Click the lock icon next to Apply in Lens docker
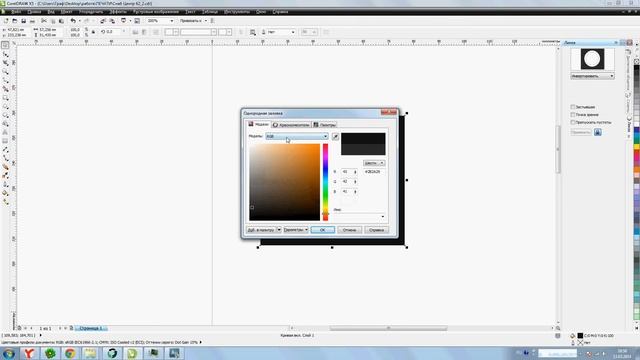640x360 pixels. (598, 132)
